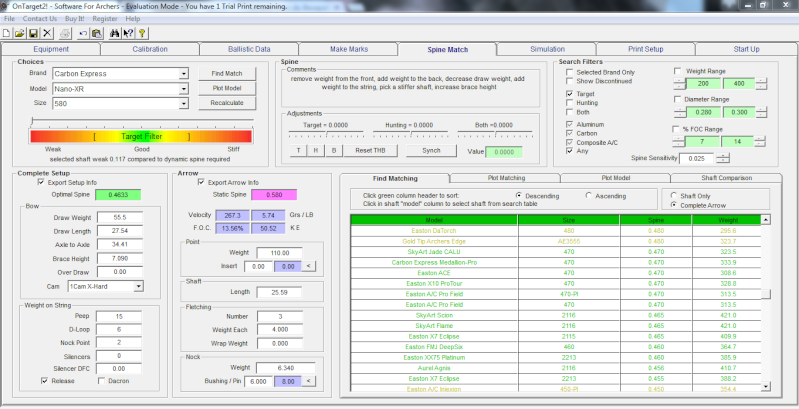Click right stepper of FOC Range 14

(760, 142)
